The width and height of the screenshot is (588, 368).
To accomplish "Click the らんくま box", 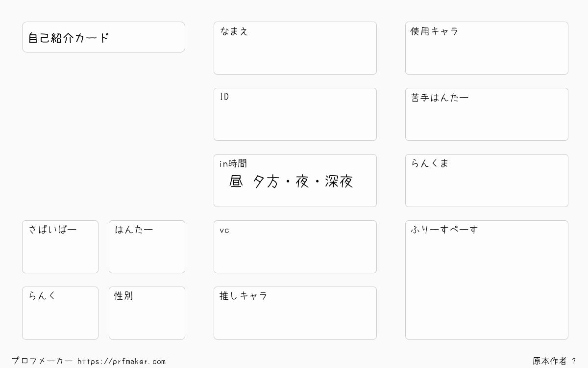I will pyautogui.click(x=487, y=181).
